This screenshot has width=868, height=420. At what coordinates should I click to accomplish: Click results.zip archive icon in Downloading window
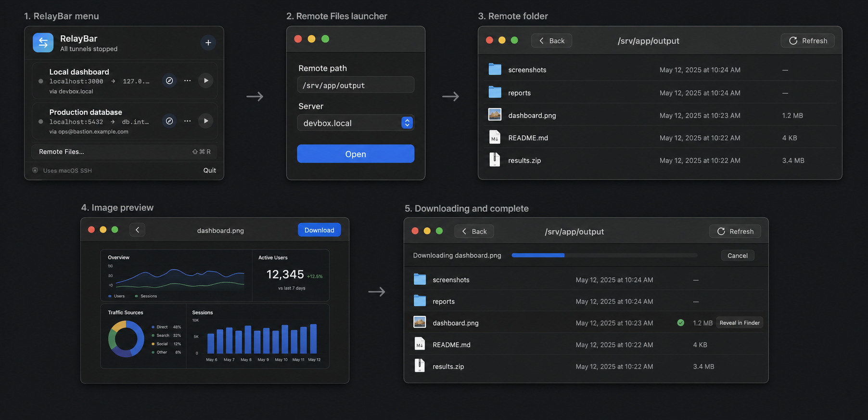[x=420, y=366]
